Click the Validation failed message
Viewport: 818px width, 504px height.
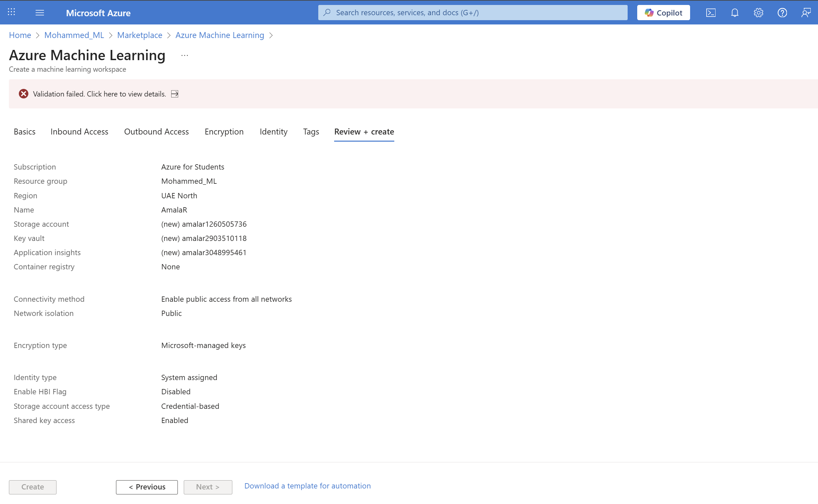tap(99, 94)
